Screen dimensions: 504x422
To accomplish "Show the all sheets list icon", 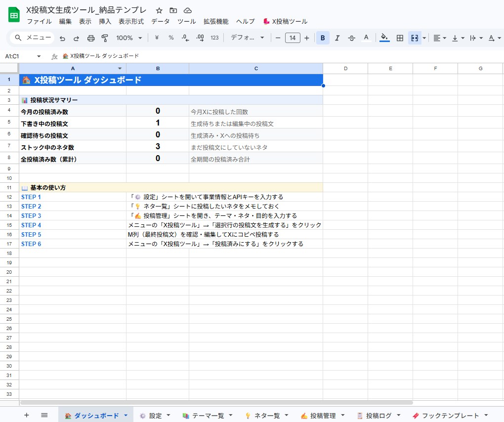I will [x=44, y=415].
